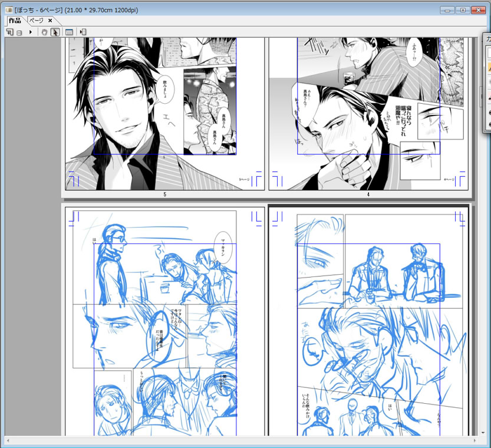The image size is (491, 448).
Task: Select the page 5 thumbnail
Action: pyautogui.click(x=164, y=114)
